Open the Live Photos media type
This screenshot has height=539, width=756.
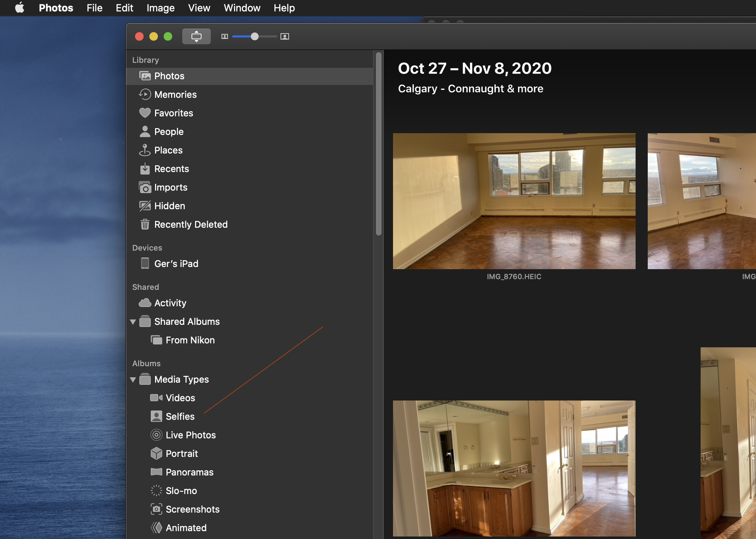pyautogui.click(x=190, y=435)
